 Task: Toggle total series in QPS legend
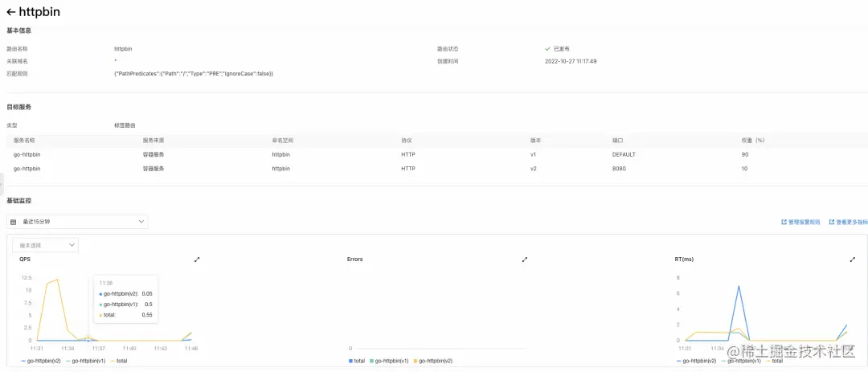coord(118,361)
